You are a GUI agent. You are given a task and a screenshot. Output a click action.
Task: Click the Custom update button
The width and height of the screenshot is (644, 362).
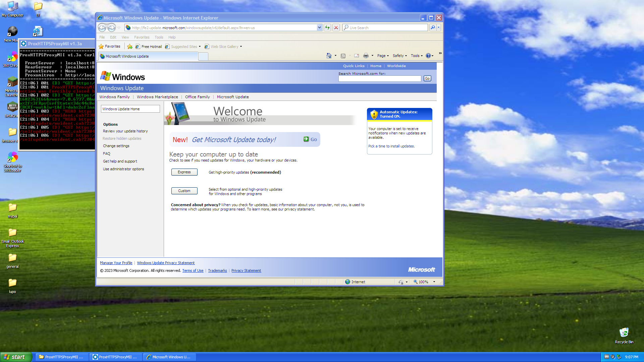(x=184, y=191)
